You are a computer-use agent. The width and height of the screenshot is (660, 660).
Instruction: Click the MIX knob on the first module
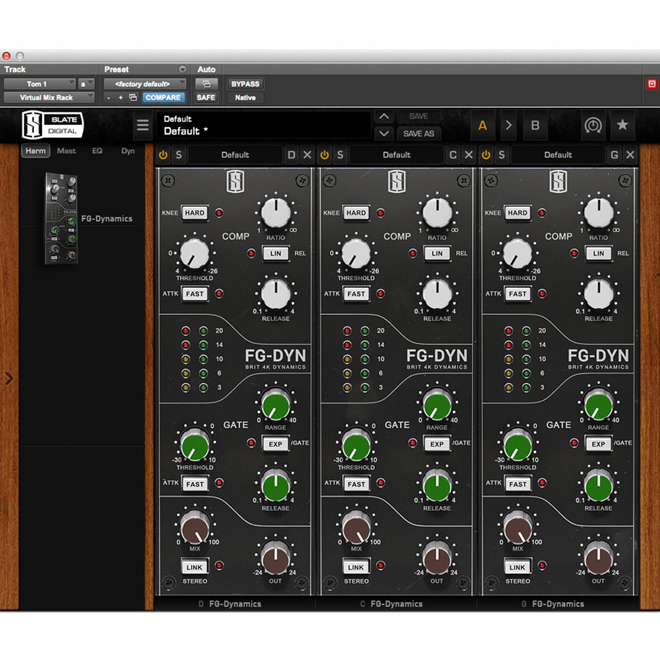(x=194, y=528)
